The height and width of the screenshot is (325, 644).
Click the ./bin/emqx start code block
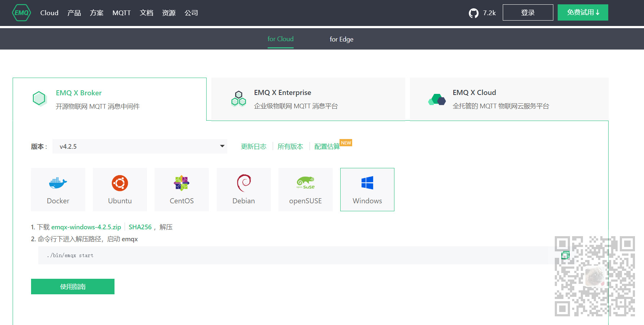point(293,255)
